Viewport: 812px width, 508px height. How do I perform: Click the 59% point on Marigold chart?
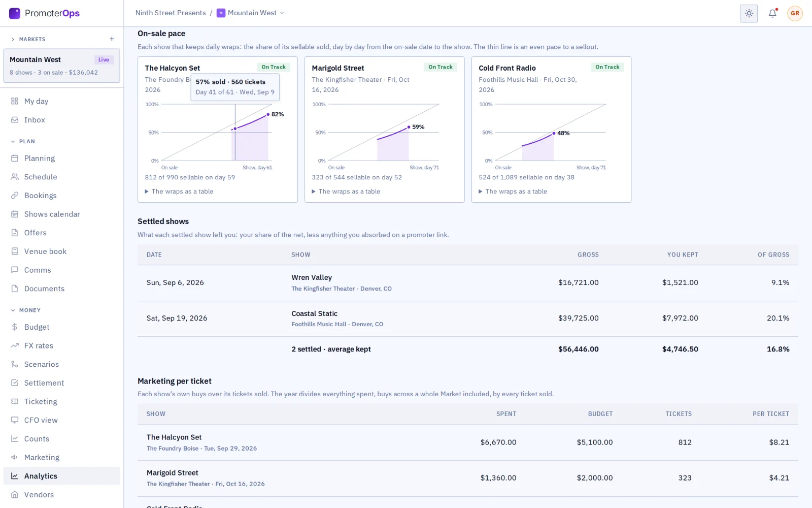409,127
